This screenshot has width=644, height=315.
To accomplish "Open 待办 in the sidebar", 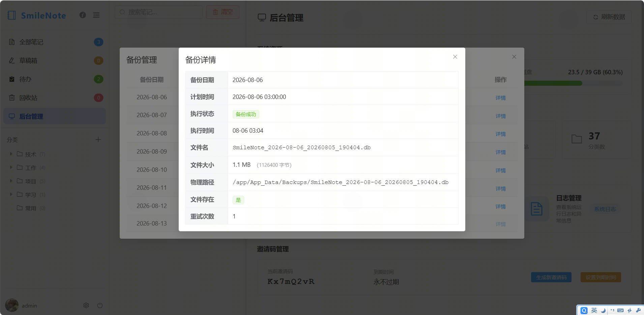I will click(x=55, y=79).
